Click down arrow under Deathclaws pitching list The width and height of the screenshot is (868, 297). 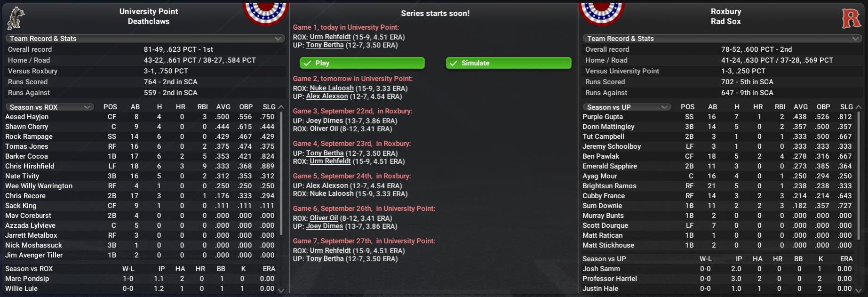click(x=281, y=290)
